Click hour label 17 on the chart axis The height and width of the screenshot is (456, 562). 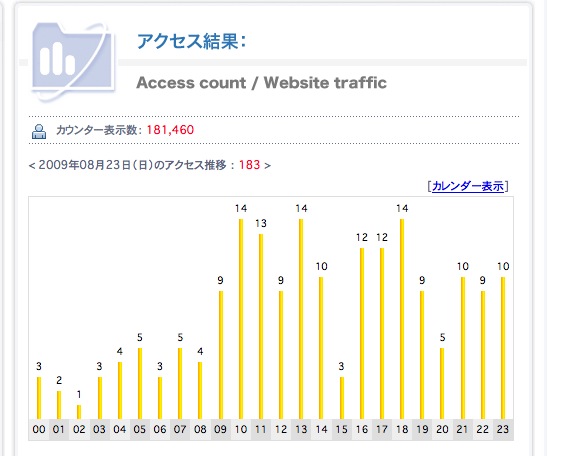pos(382,429)
